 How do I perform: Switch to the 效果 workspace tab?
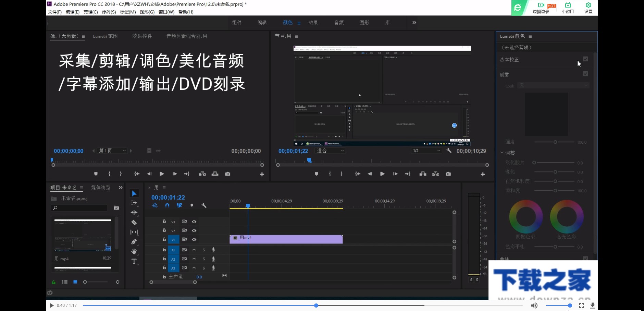tap(313, 23)
